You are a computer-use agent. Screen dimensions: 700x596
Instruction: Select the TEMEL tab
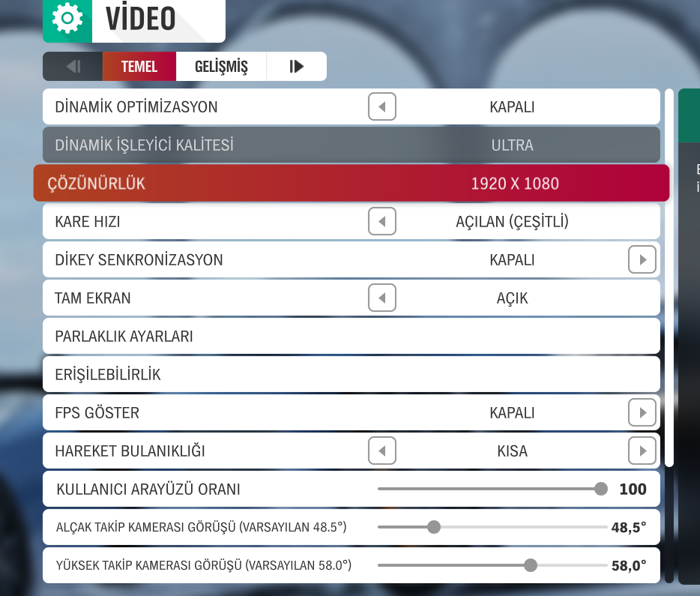(x=139, y=67)
